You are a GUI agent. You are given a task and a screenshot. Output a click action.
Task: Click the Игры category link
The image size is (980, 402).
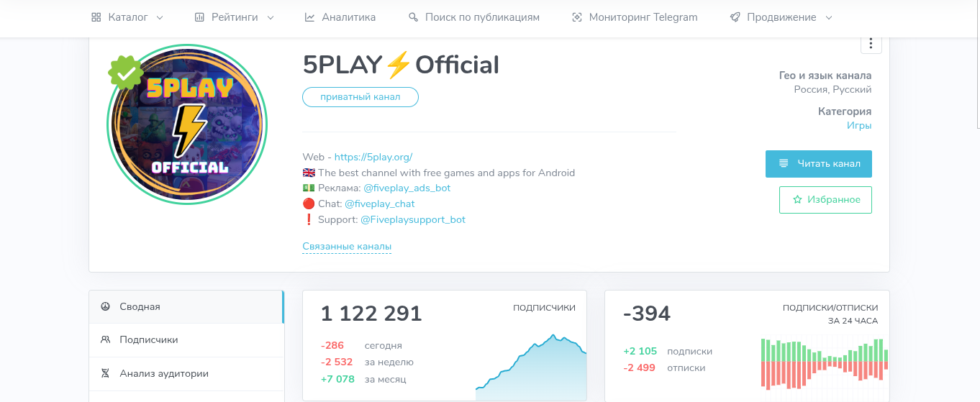tap(859, 125)
